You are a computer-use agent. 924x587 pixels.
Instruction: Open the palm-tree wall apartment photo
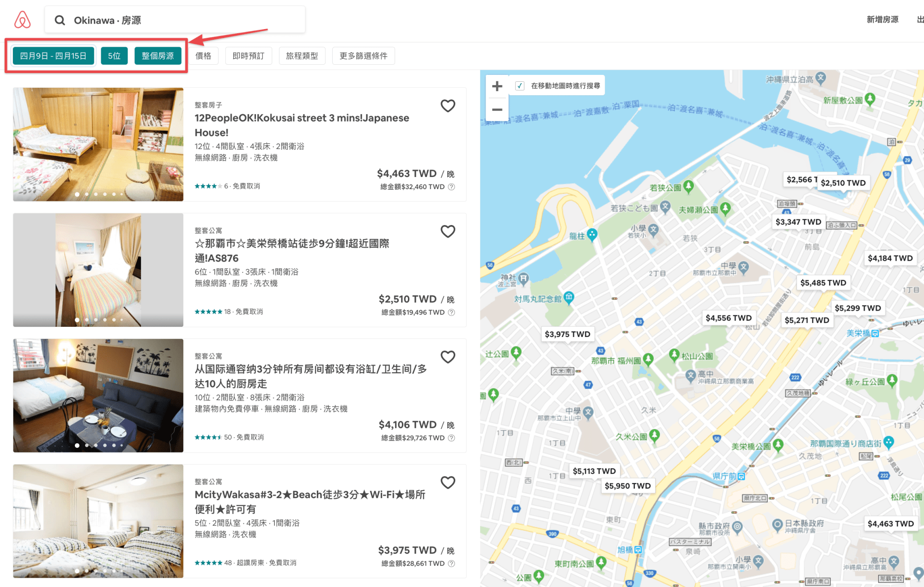pos(98,396)
